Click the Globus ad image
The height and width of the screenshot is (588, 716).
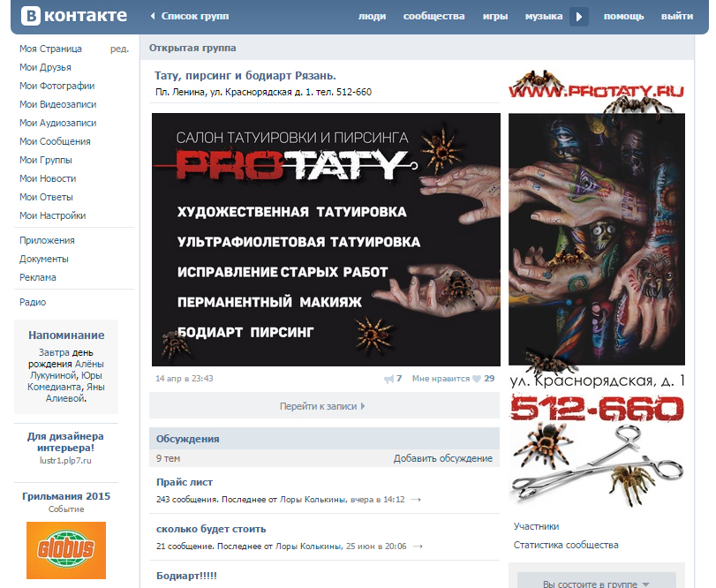tap(66, 551)
